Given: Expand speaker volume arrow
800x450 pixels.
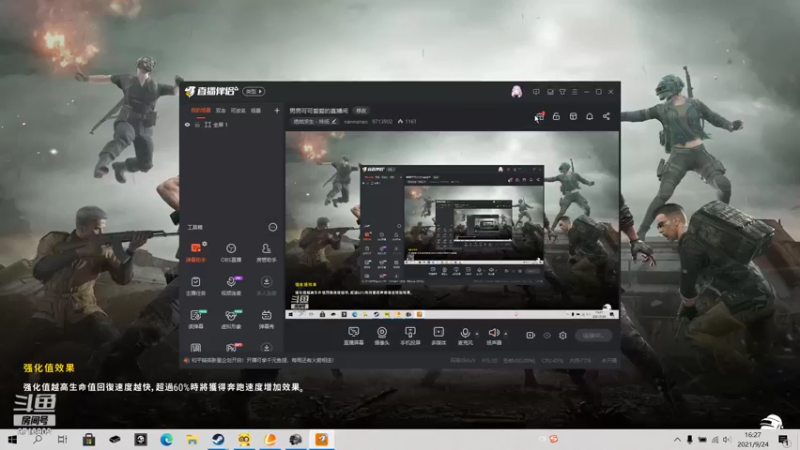Looking at the screenshot, I should click(x=506, y=334).
